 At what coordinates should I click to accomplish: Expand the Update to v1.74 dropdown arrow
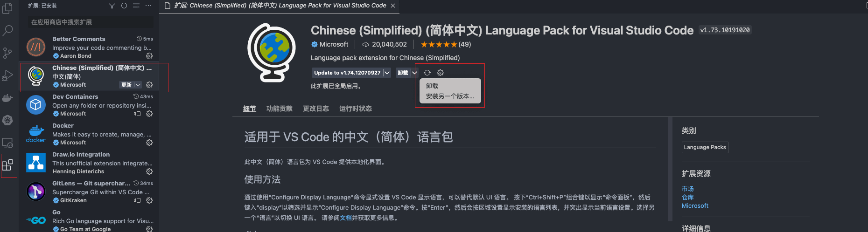(387, 73)
